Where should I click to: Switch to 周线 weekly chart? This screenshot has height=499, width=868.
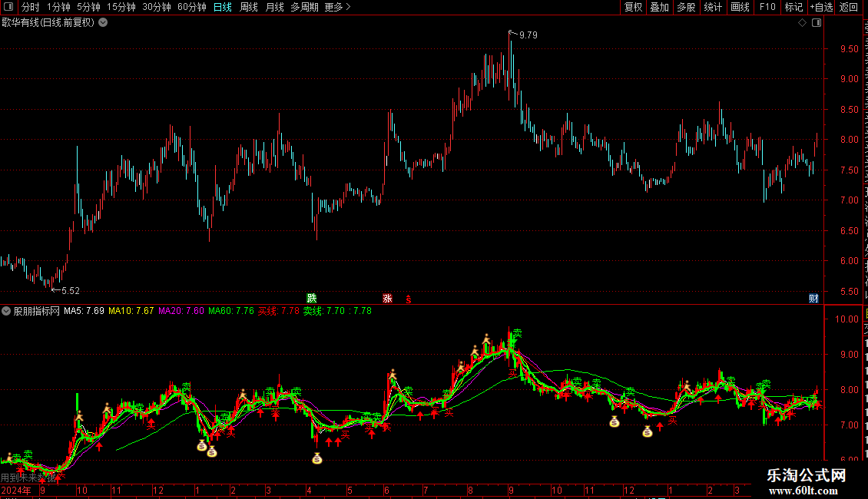249,7
